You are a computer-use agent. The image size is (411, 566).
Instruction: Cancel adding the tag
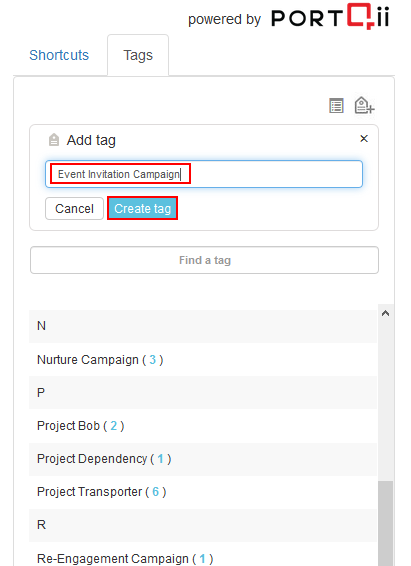click(x=74, y=208)
